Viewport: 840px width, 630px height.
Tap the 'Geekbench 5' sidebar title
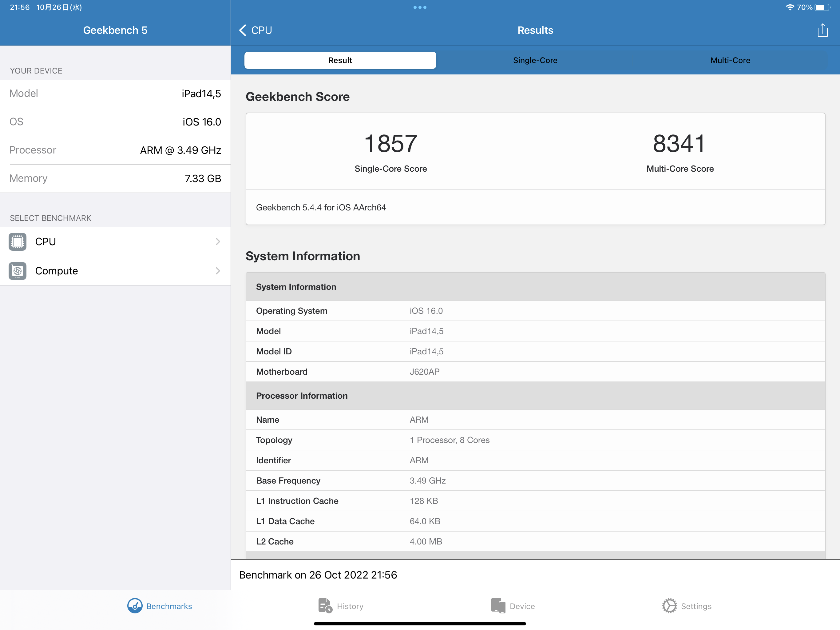click(x=115, y=30)
